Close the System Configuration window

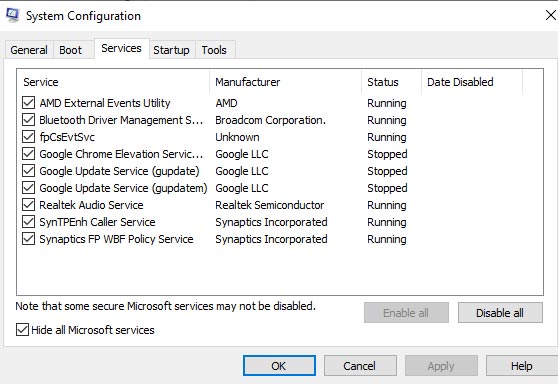pos(551,15)
